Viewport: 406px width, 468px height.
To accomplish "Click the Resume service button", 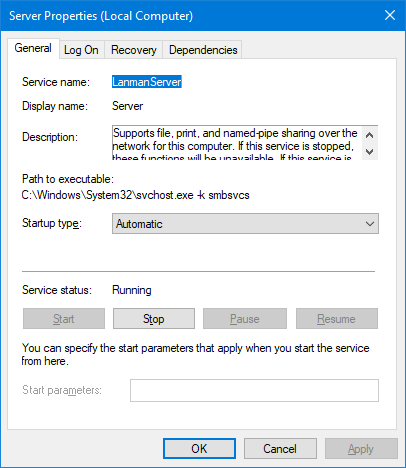I will [x=337, y=319].
